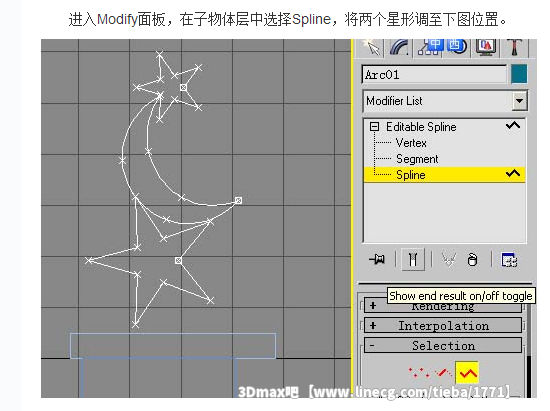Image resolution: width=550 pixels, height=411 pixels.
Task: Choose Spline selection icon in Selection rollout
Action: (467, 372)
